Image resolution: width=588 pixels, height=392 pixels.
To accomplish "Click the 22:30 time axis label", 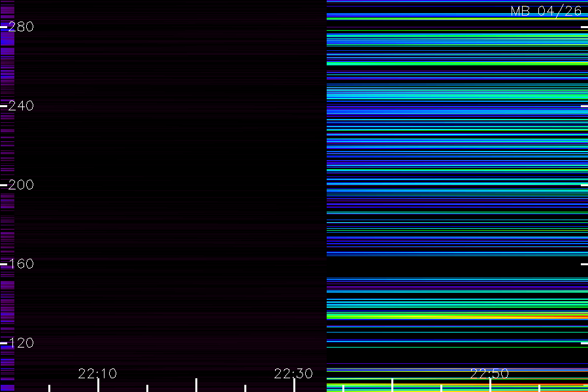I will pos(293,374).
